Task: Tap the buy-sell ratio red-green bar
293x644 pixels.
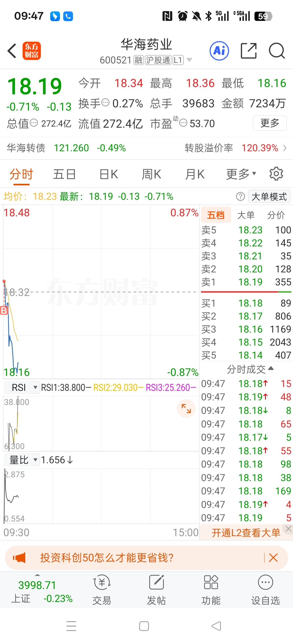Action: (246, 292)
